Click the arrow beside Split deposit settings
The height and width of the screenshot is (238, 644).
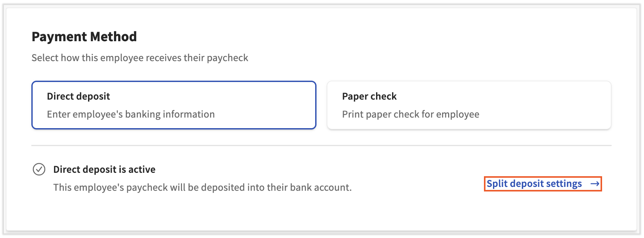click(594, 184)
